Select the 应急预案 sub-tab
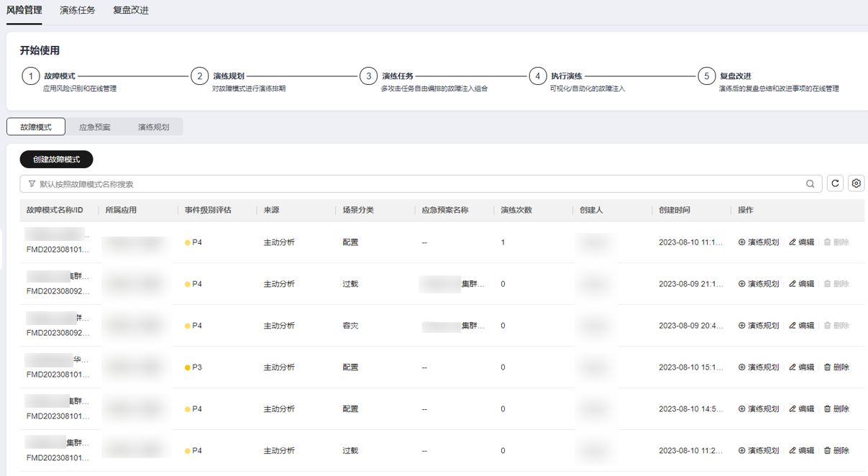Viewport: 868px width, 476px height. [x=95, y=127]
